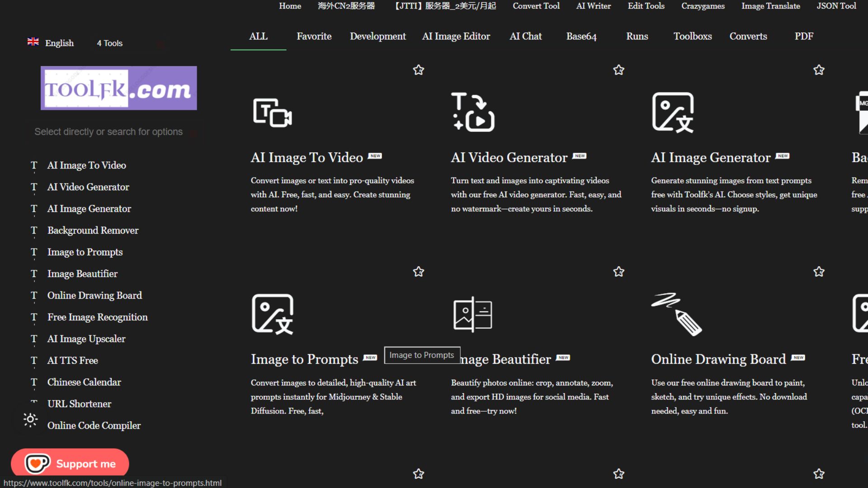
Task: Click the AI Image To Video card icon
Action: tap(272, 113)
